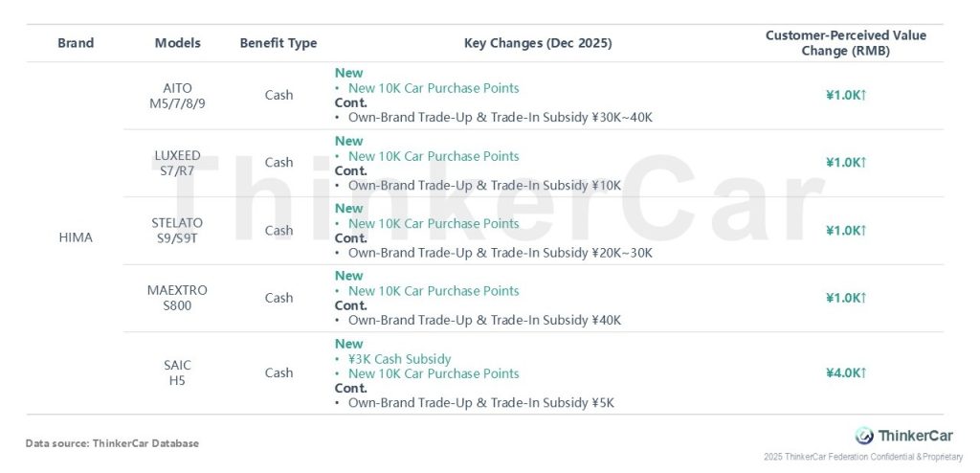Click the LUXEED S7/R7 model cell
The height and width of the screenshot is (473, 980).
[177, 163]
